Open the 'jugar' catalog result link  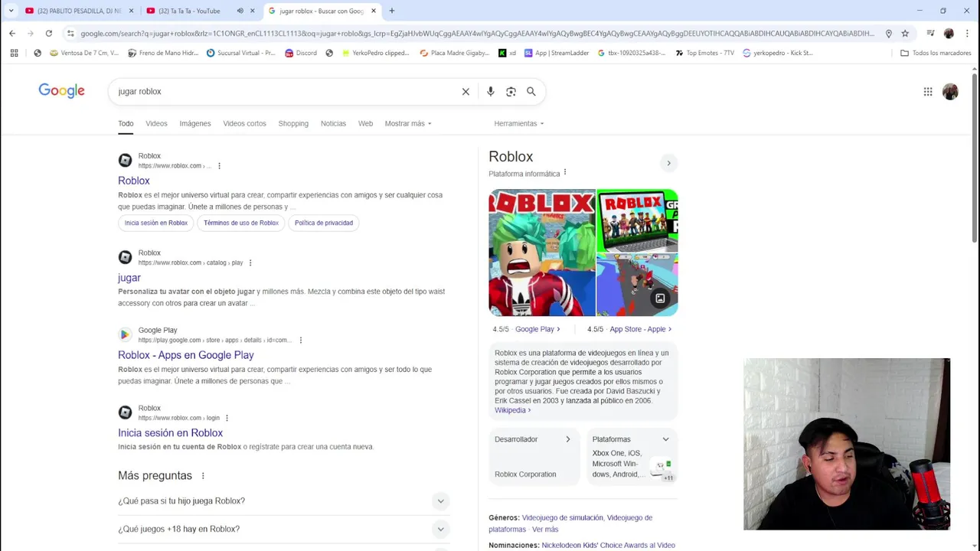click(129, 278)
